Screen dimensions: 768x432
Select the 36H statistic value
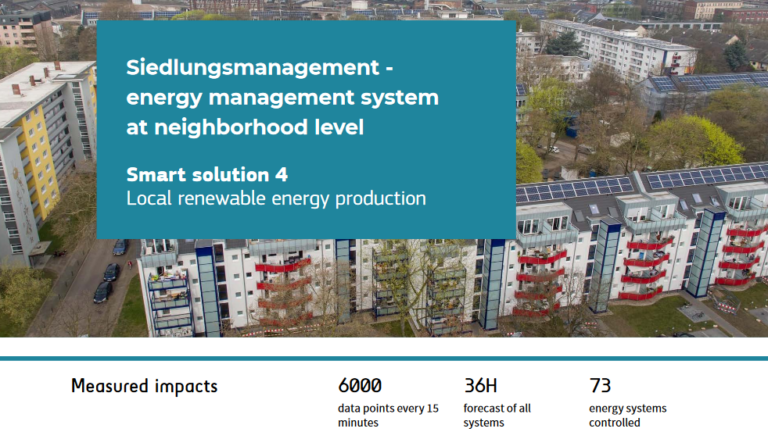[480, 385]
